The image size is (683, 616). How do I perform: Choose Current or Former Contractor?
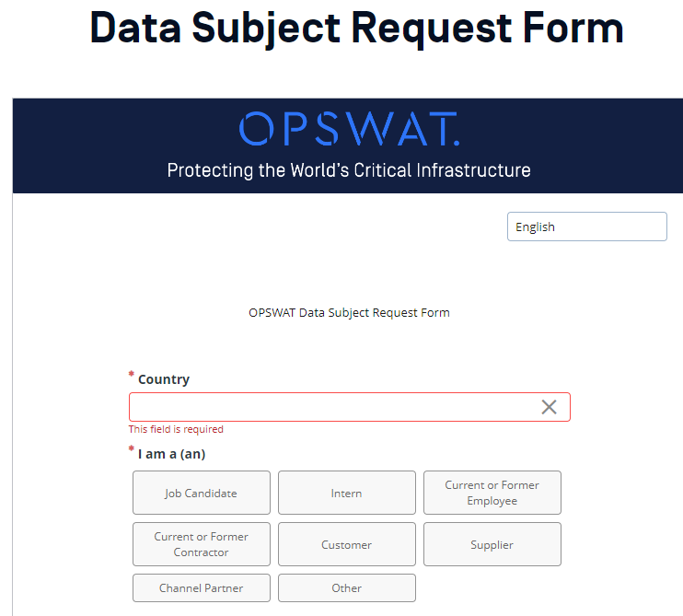[x=202, y=544]
